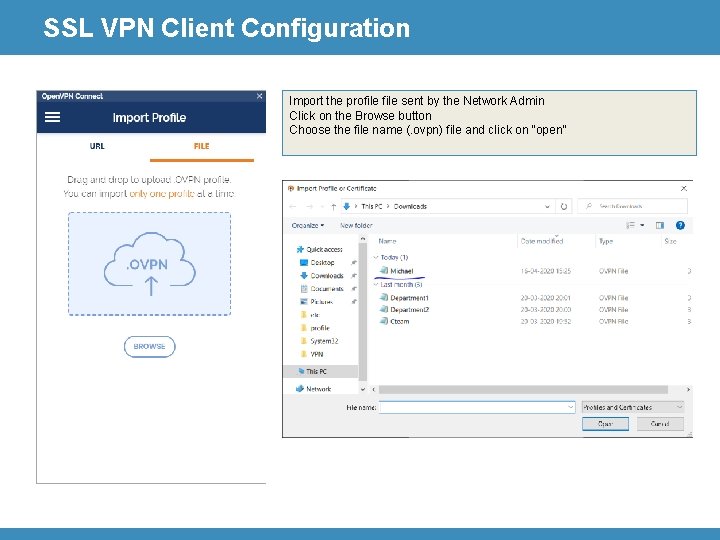Click the Open button
720x540 pixels.
605,424
